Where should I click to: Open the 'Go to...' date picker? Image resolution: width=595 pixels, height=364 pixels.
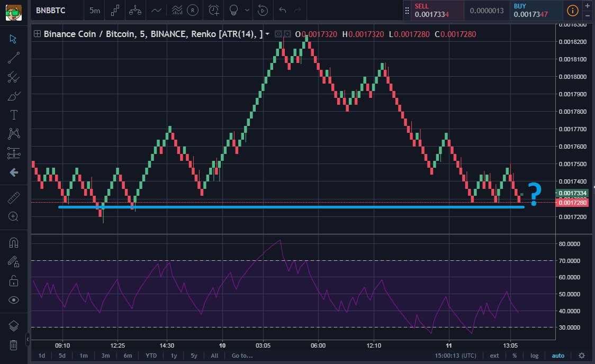pyautogui.click(x=242, y=356)
